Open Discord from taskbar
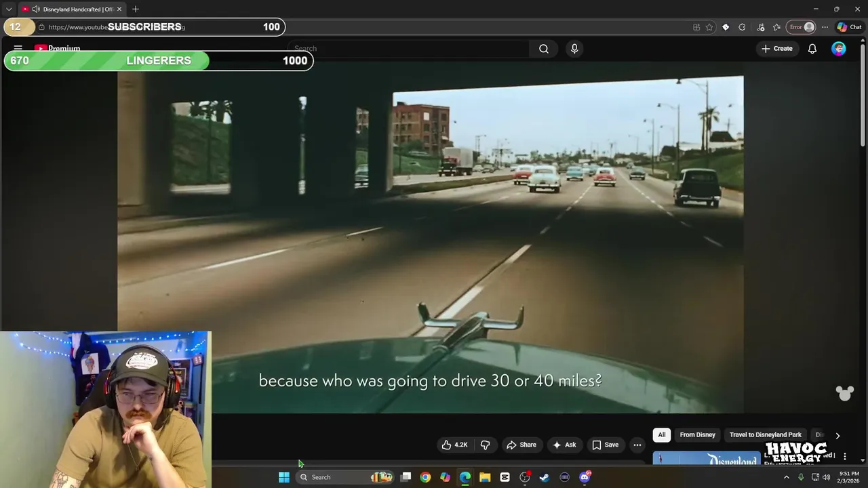This screenshot has height=488, width=868. tap(585, 477)
